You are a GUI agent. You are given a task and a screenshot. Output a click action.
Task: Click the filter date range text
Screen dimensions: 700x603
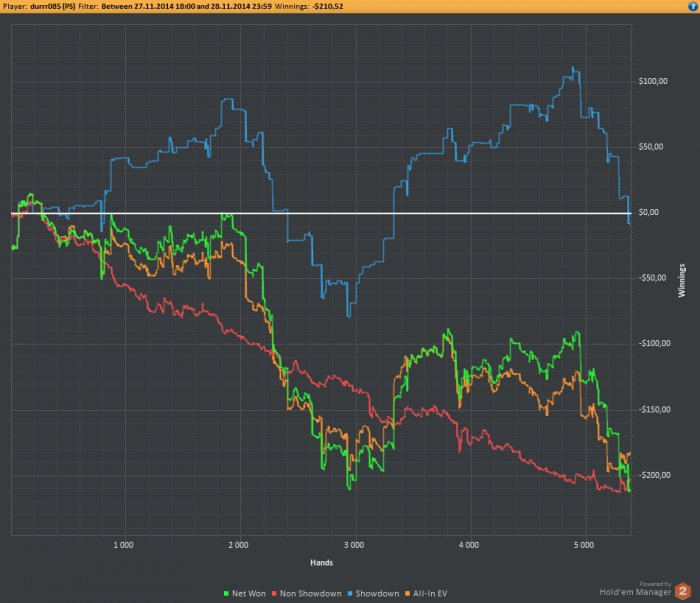point(186,6)
